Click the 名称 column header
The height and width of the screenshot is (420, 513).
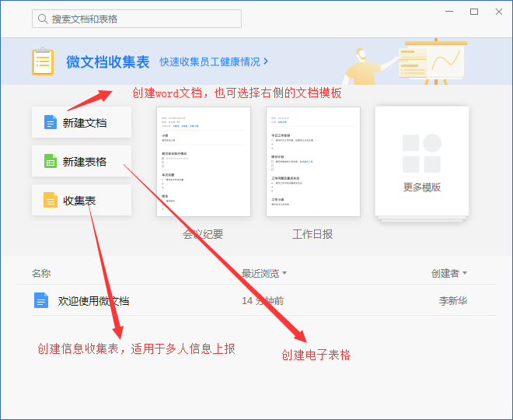tap(41, 274)
